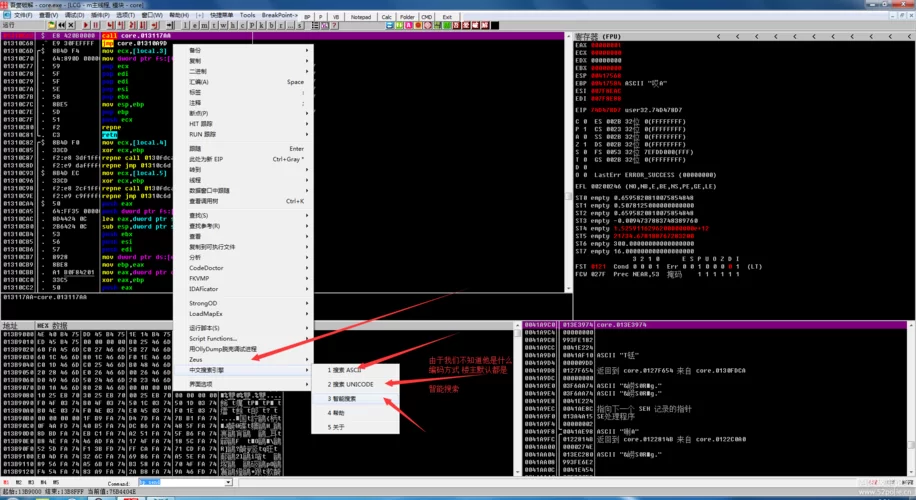916x500 pixels.
Task: Open Run trace with the '...' button
Action: click(x=290, y=25)
